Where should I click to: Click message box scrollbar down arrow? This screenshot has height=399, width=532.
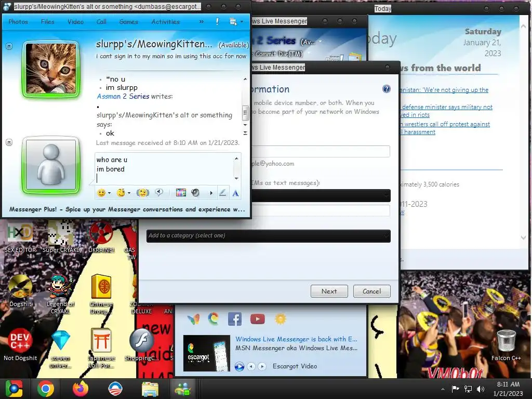236,179
